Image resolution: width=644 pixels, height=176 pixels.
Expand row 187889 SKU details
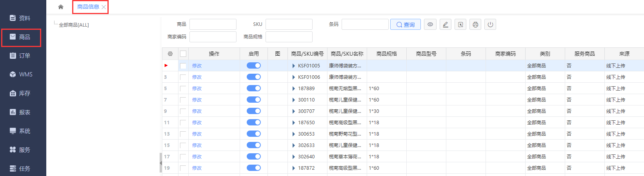click(293, 89)
